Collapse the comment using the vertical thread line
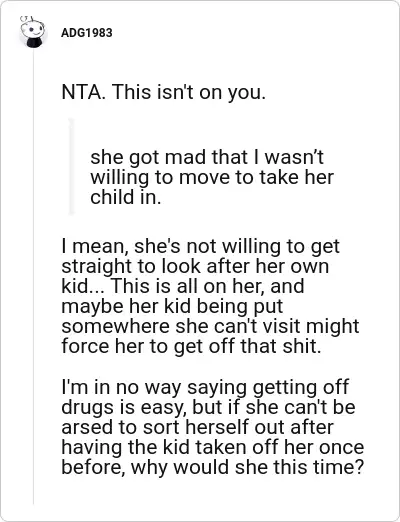Image resolution: width=400 pixels, height=522 pixels. [x=33, y=277]
